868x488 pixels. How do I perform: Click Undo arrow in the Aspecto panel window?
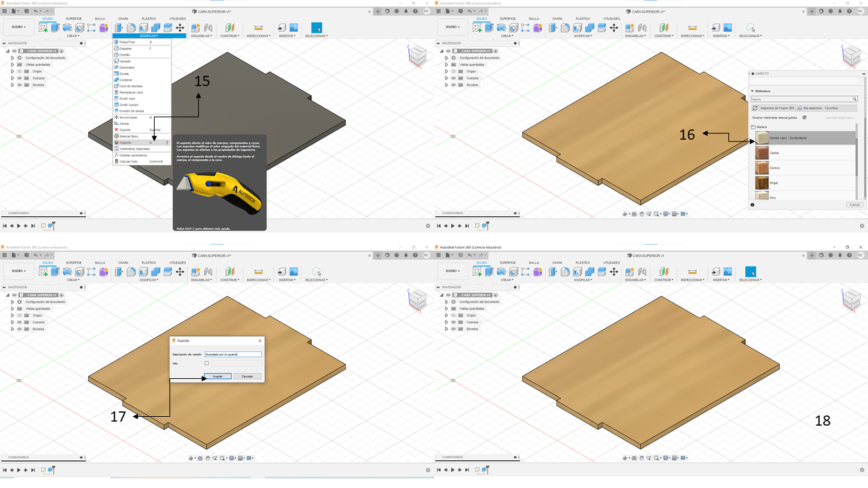tap(471, 12)
